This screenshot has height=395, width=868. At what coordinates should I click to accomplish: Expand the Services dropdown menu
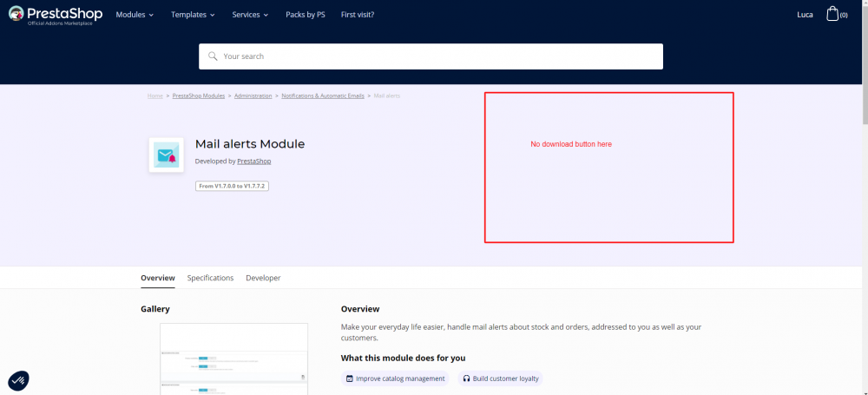pyautogui.click(x=250, y=15)
